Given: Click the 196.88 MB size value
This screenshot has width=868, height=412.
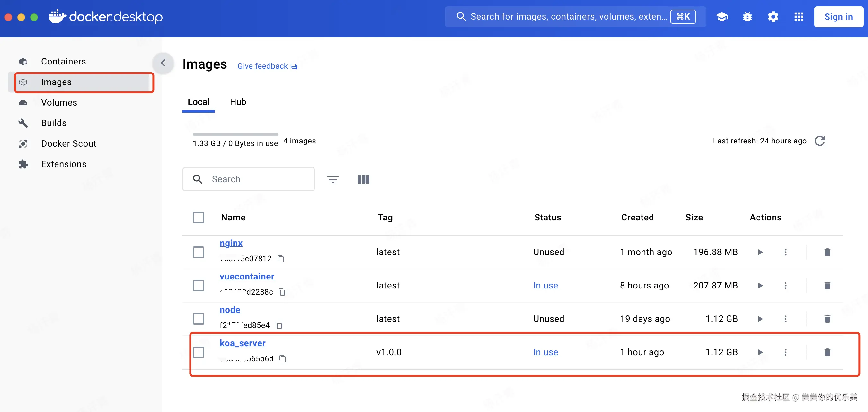Looking at the screenshot, I should pyautogui.click(x=715, y=252).
